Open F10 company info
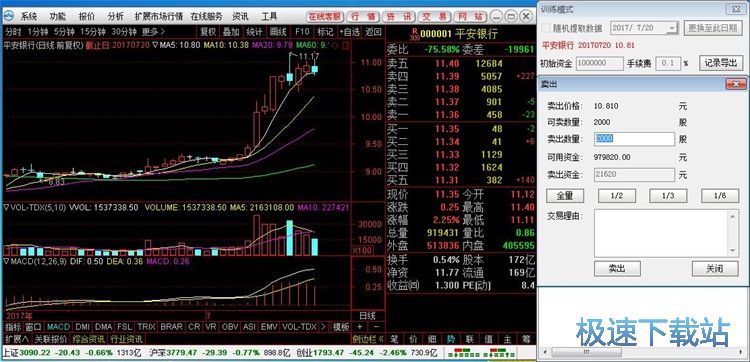Image resolution: width=750 pixels, height=362 pixels. [x=302, y=32]
